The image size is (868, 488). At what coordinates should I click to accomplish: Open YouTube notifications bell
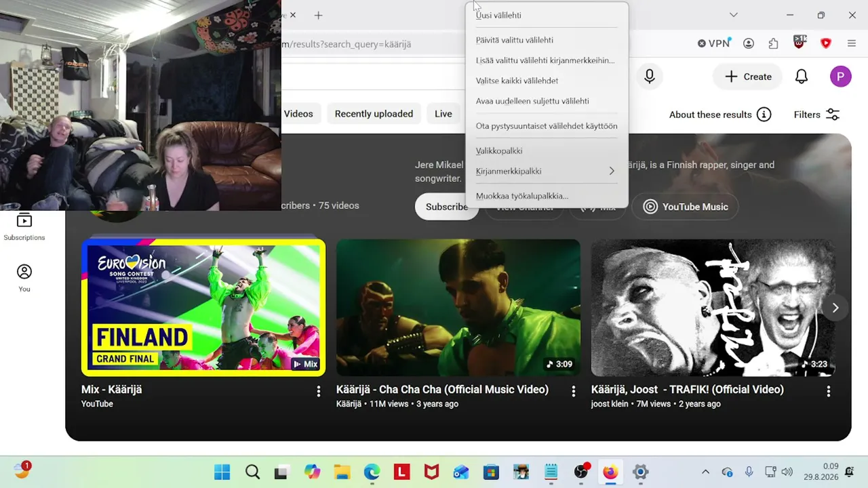point(802,77)
